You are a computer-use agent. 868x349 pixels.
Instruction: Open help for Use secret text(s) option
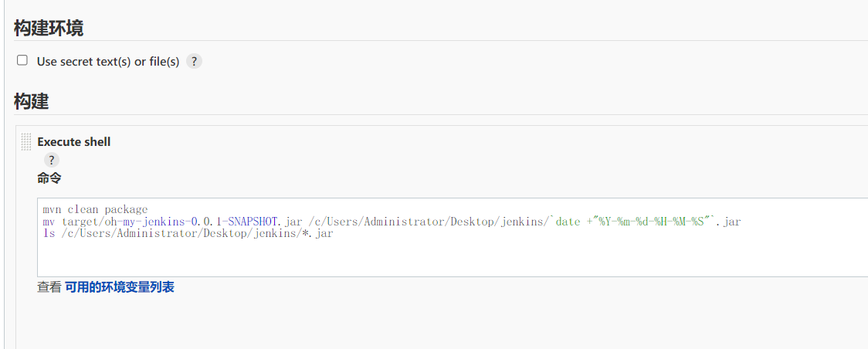click(195, 62)
